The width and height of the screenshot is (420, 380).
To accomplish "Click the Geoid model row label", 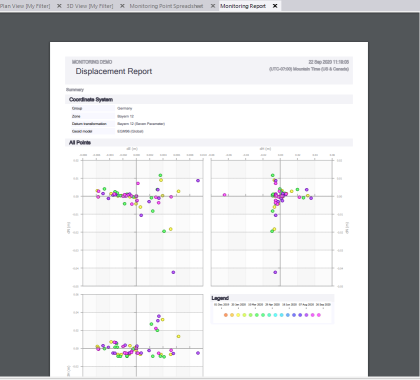I will (82, 131).
